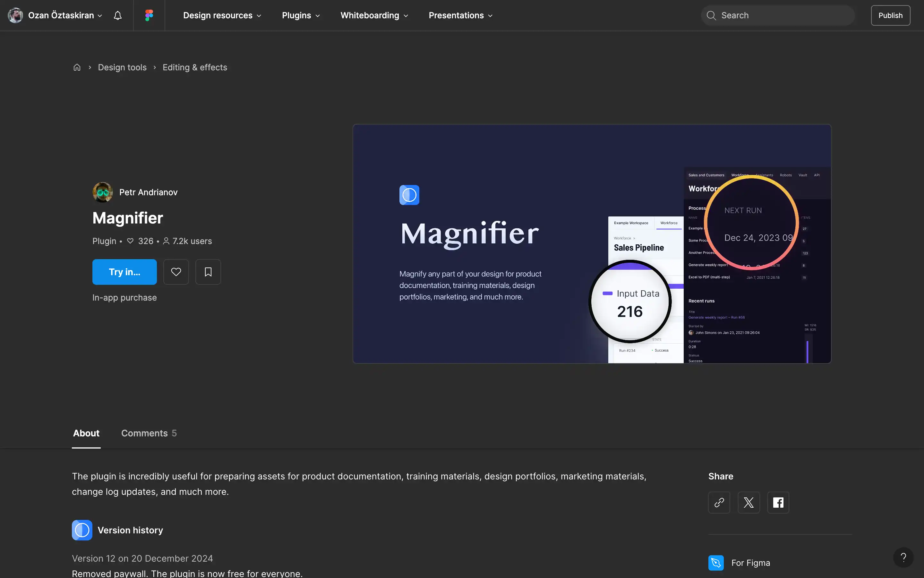Click the Share heading
The height and width of the screenshot is (578, 924).
tap(721, 476)
